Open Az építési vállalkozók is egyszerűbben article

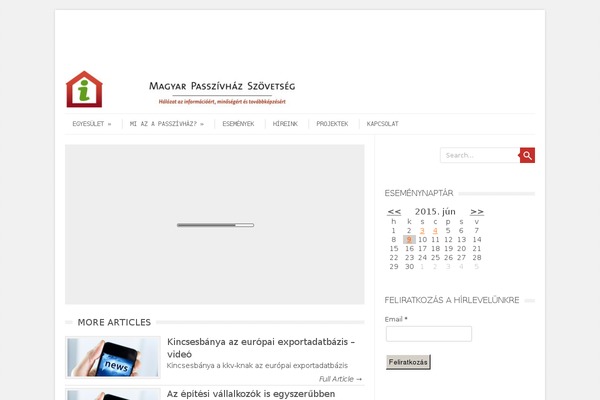(x=251, y=394)
